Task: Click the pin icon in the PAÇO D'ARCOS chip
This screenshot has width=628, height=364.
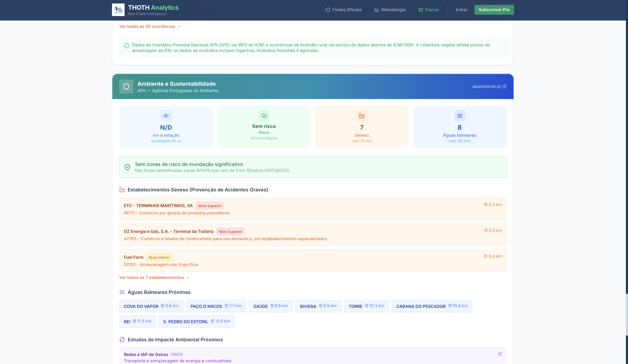Action: [x=226, y=306]
